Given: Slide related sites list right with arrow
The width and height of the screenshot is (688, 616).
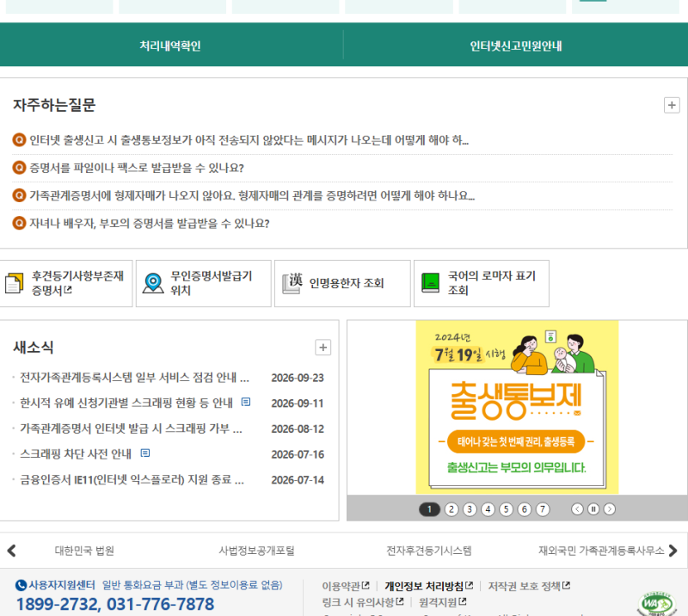Looking at the screenshot, I should (673, 551).
